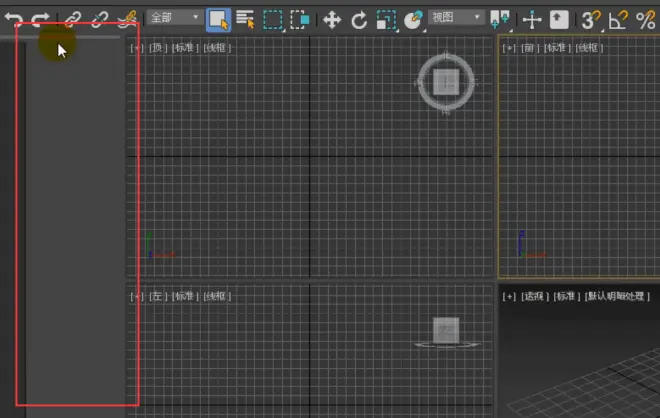
Task: Activate the Select and Link tool
Action: [72, 19]
